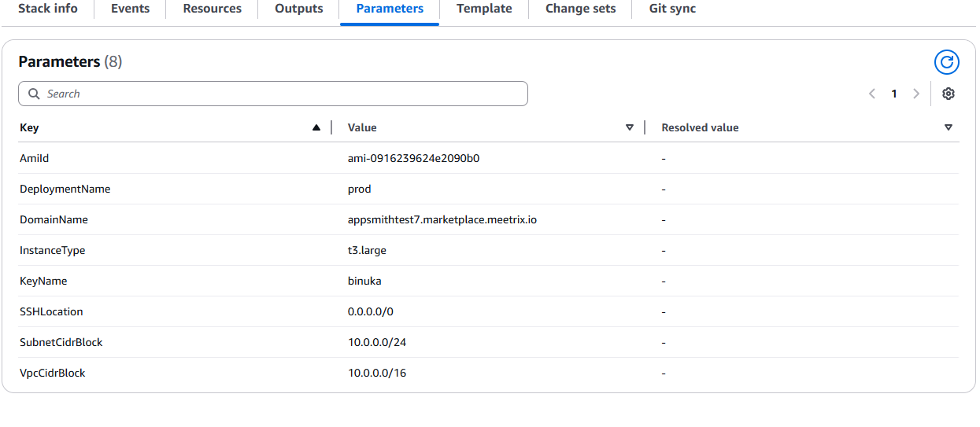This screenshot has width=980, height=427.
Task: Go to next page arrow
Action: point(915,94)
